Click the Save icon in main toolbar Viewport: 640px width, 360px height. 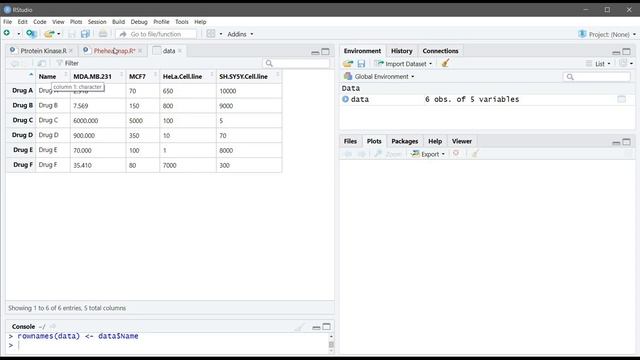coord(72,34)
